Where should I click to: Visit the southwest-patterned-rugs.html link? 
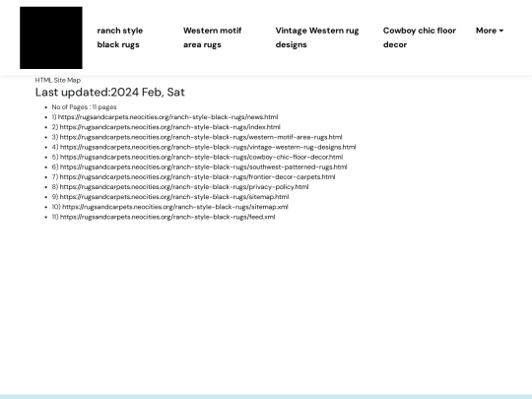204,166
